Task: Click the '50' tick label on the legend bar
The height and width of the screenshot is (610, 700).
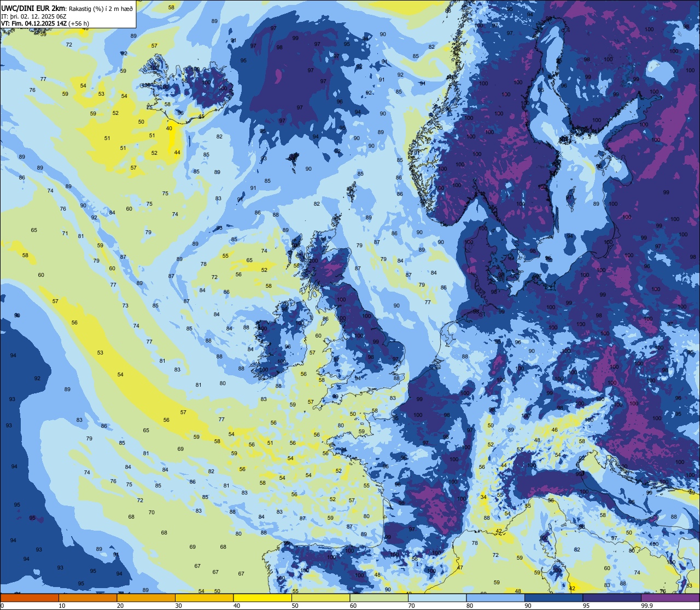Action: click(295, 606)
